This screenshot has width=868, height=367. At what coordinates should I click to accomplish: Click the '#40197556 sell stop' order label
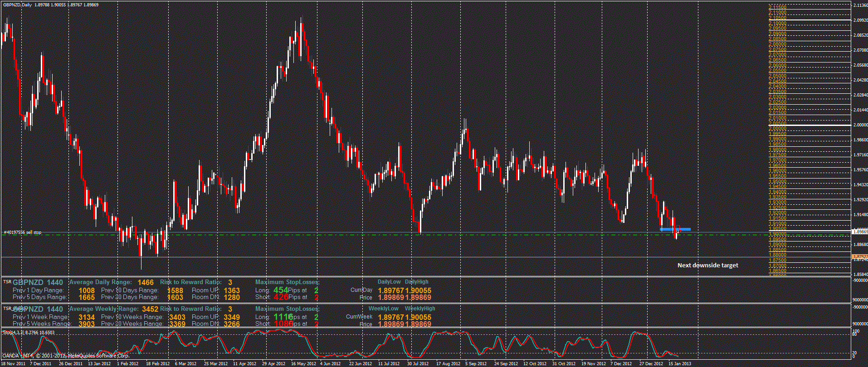(23, 232)
